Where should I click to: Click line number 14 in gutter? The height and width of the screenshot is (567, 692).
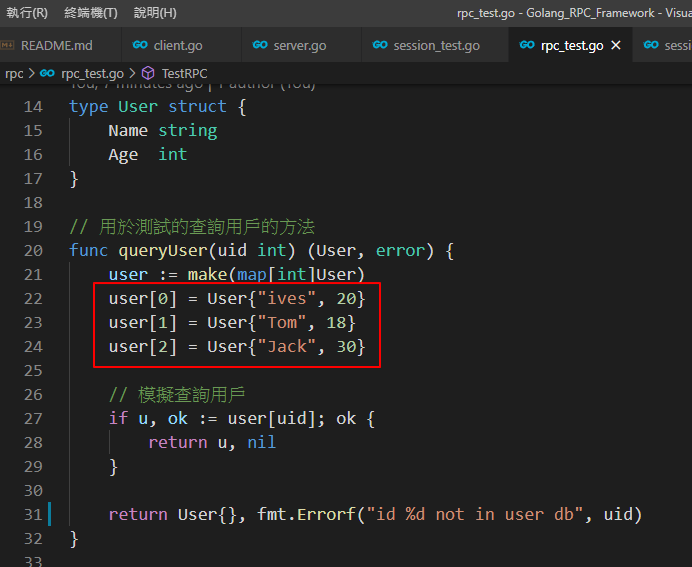(33, 107)
